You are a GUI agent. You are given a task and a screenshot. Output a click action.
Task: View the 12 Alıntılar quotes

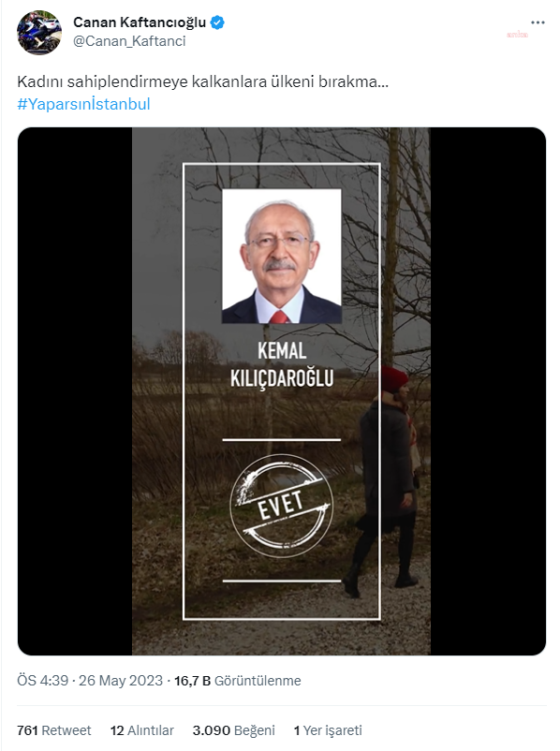141,730
